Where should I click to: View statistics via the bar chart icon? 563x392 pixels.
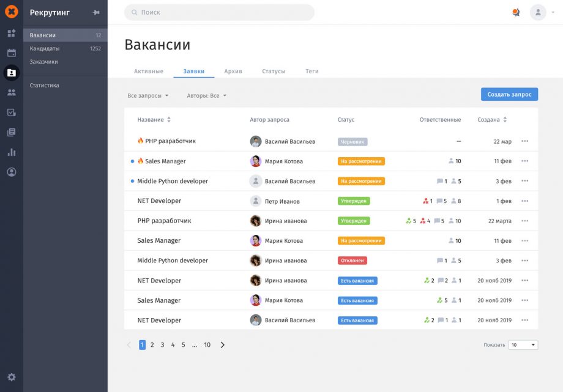pyautogui.click(x=11, y=152)
